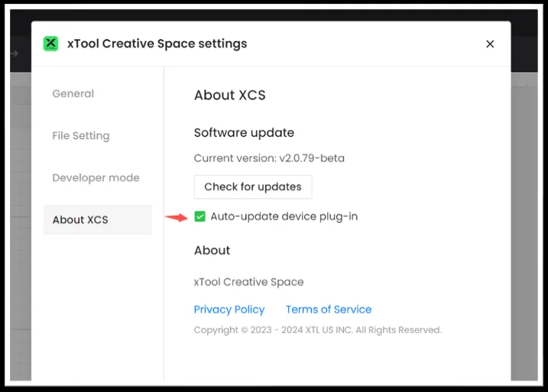
Task: Uncheck the Auto-update device plug-in checkbox
Action: click(x=200, y=216)
